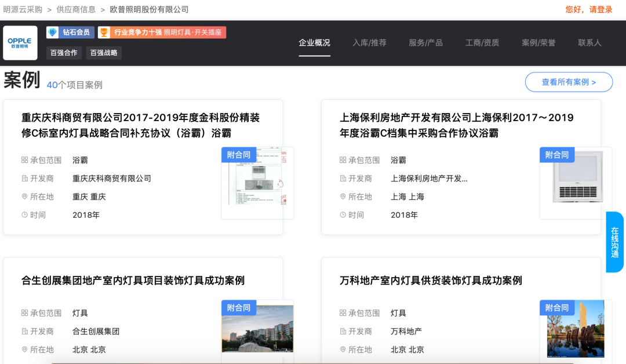The height and width of the screenshot is (364, 626).
Task: Click developer value 万科地产
Action: (406, 332)
